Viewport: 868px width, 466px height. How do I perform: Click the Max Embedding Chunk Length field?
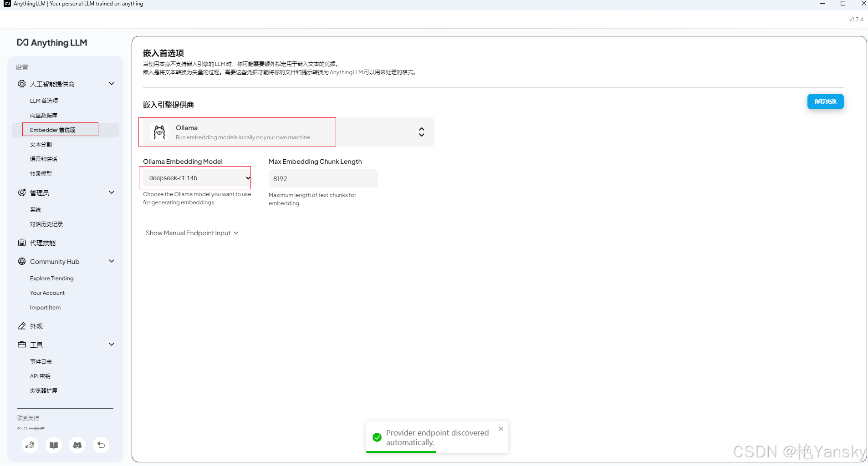click(323, 178)
